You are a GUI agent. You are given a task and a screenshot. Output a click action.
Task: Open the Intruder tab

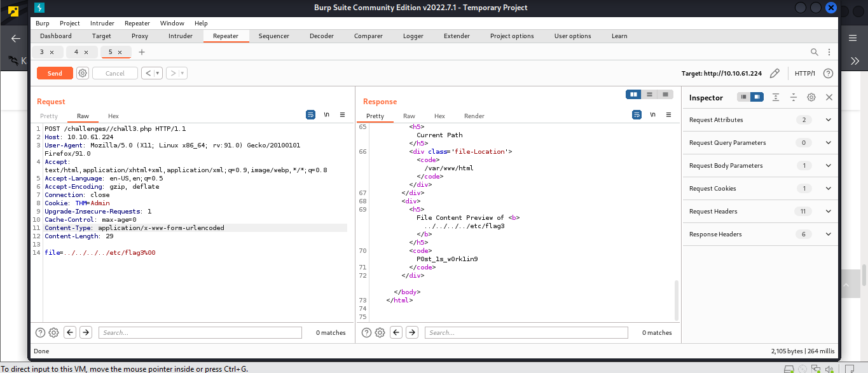pyautogui.click(x=181, y=36)
